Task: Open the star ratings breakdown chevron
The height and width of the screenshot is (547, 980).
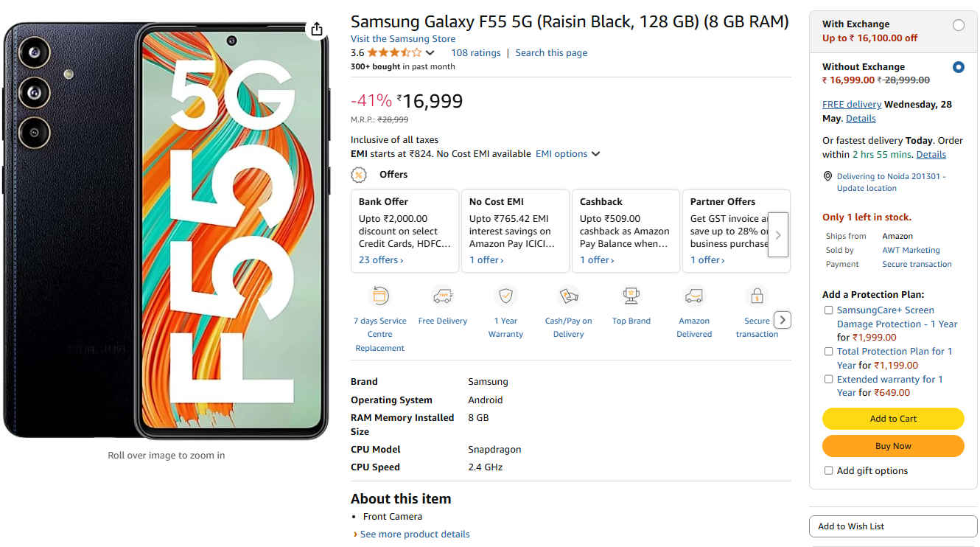Action: pyautogui.click(x=430, y=53)
